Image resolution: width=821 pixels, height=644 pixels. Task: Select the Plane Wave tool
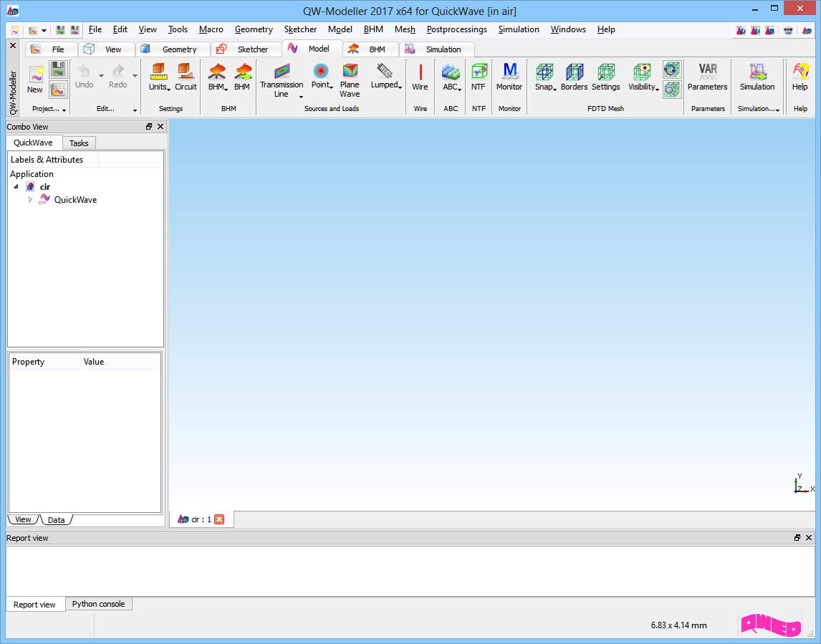point(350,80)
